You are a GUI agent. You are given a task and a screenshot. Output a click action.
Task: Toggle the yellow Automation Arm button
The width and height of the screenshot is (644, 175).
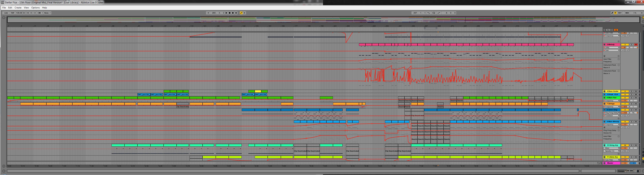(241, 13)
